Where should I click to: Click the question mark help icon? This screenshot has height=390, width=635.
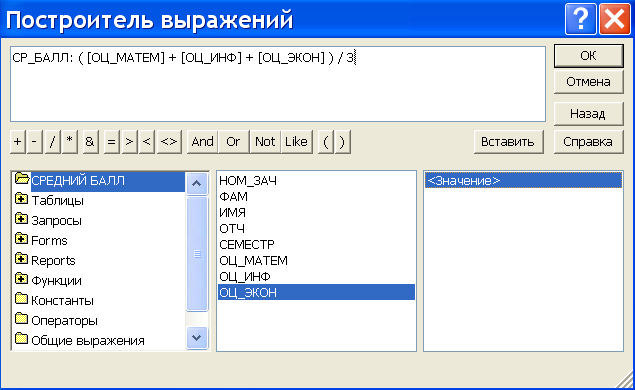click(581, 19)
